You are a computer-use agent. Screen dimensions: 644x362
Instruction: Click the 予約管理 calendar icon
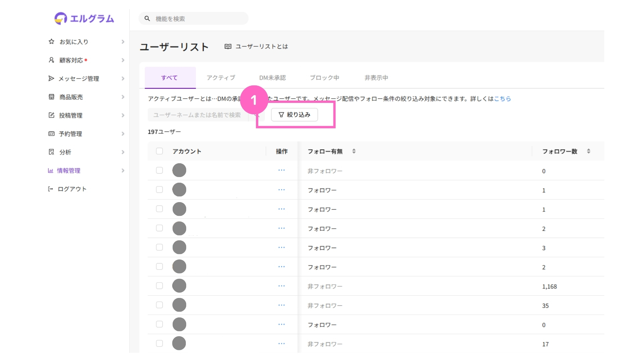(51, 134)
